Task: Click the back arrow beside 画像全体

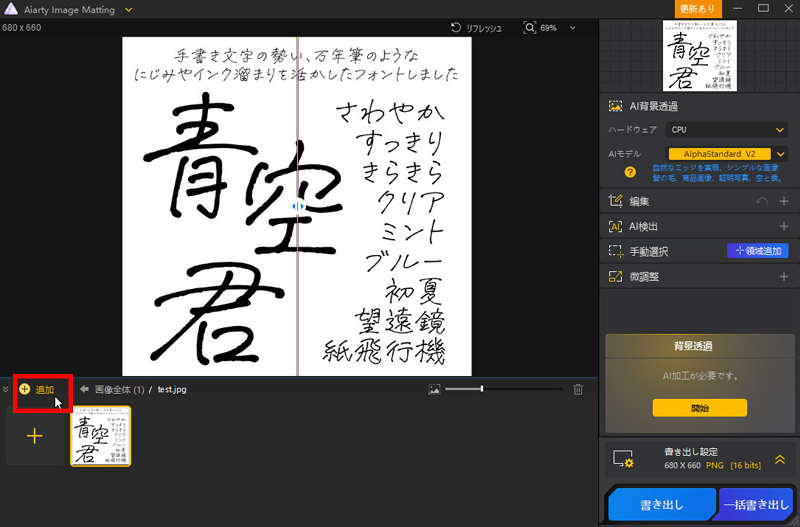Action: click(x=85, y=389)
